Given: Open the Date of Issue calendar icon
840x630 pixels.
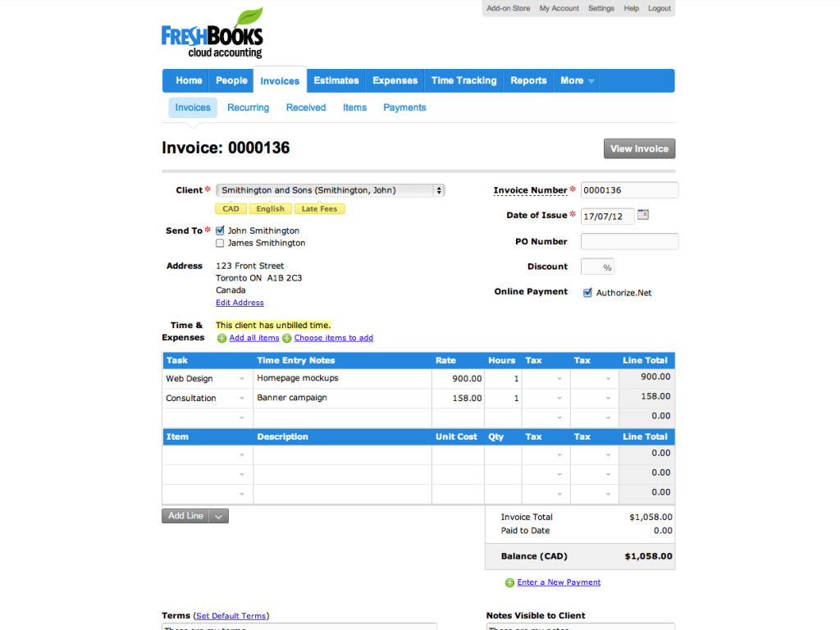Looking at the screenshot, I should pyautogui.click(x=643, y=215).
